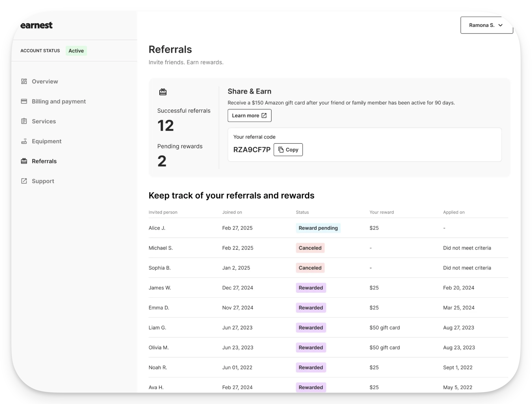The height and width of the screenshot is (404, 532).
Task: Open the Ramona S. account menu
Action: 486,25
